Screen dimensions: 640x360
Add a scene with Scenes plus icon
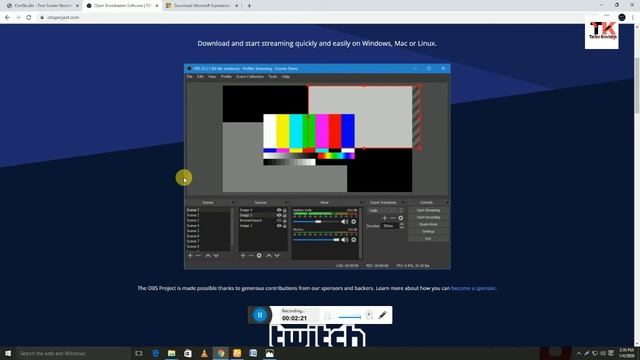tap(190, 256)
